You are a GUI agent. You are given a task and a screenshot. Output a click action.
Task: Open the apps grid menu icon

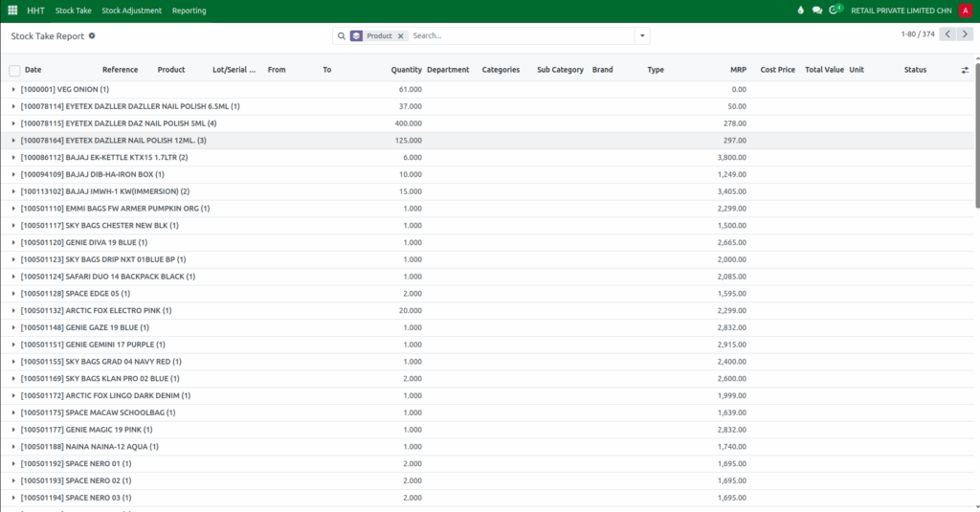[12, 11]
